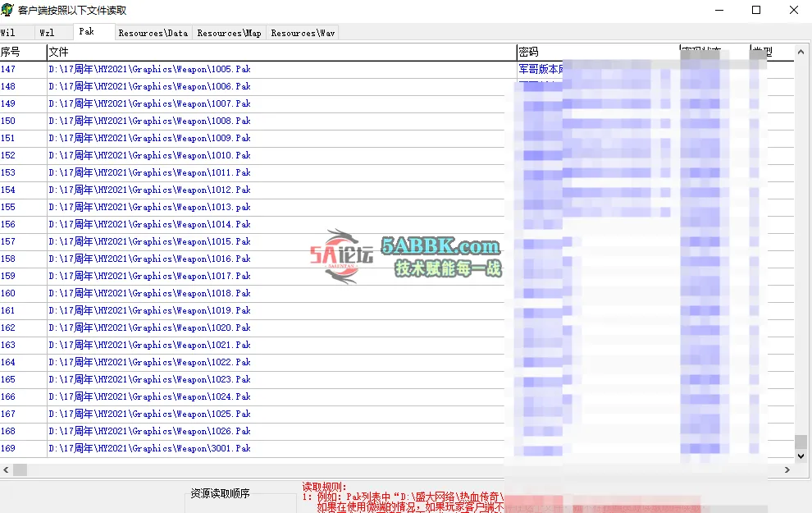Click the 读取规则 heading text
Image resolution: width=812 pixels, height=513 pixels.
(x=324, y=487)
